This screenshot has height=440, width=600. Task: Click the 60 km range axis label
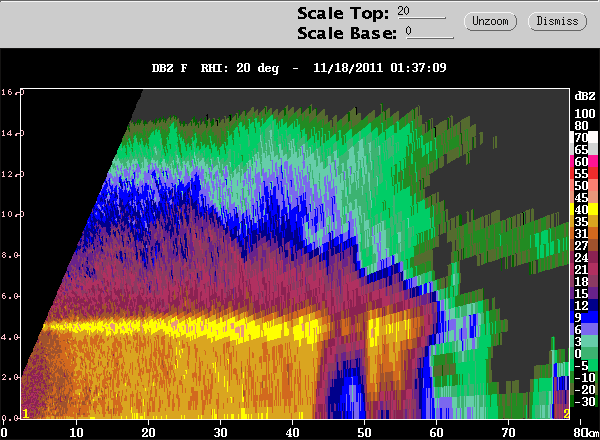coord(436,433)
